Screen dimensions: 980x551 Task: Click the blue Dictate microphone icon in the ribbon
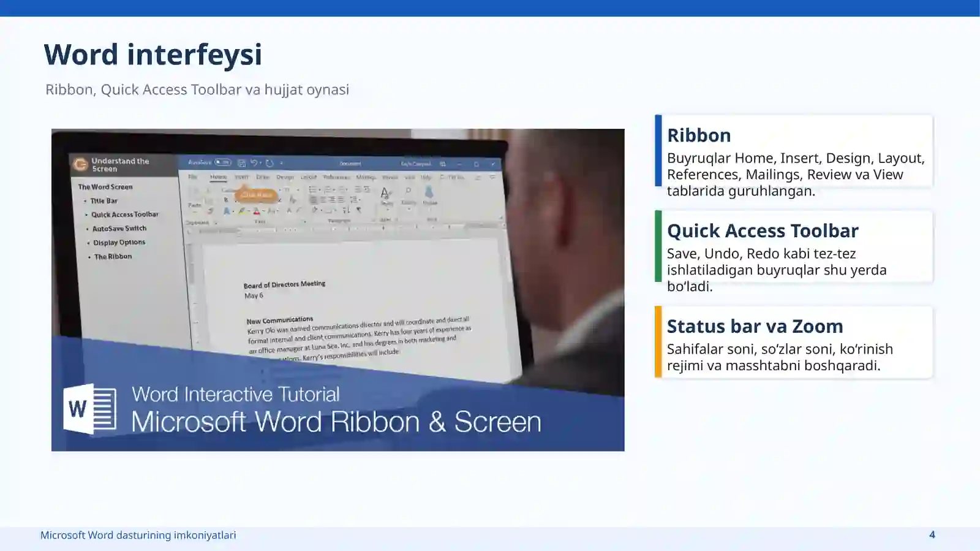coord(429,192)
